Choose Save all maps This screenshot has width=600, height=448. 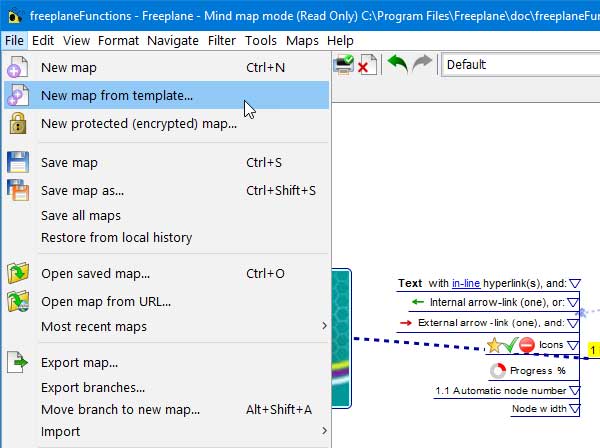pos(166,215)
